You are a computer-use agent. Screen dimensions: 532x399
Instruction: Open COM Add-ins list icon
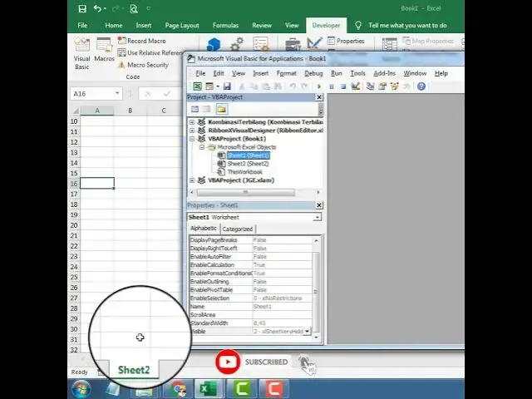tap(260, 44)
